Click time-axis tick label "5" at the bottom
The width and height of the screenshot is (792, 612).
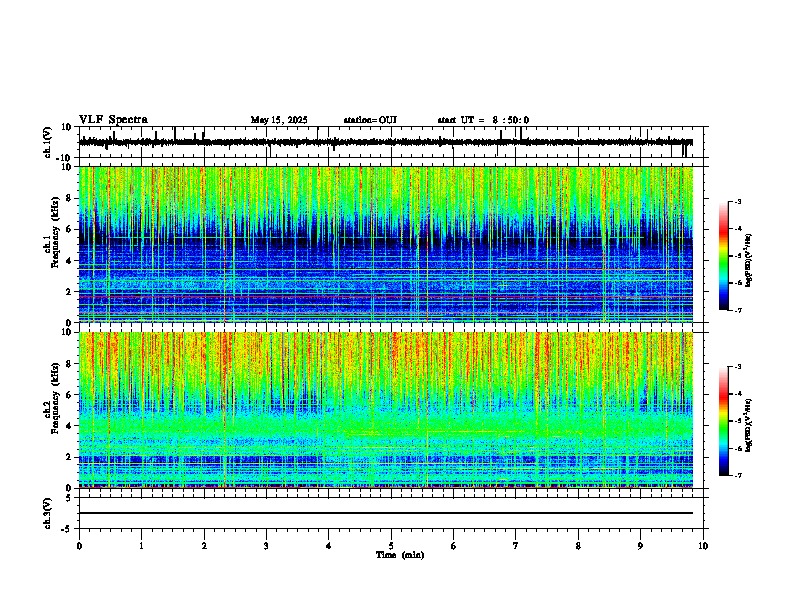click(x=391, y=546)
